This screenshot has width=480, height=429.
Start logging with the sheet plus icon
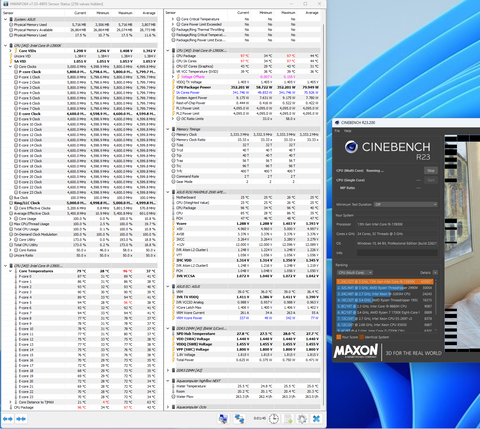[x=288, y=419]
